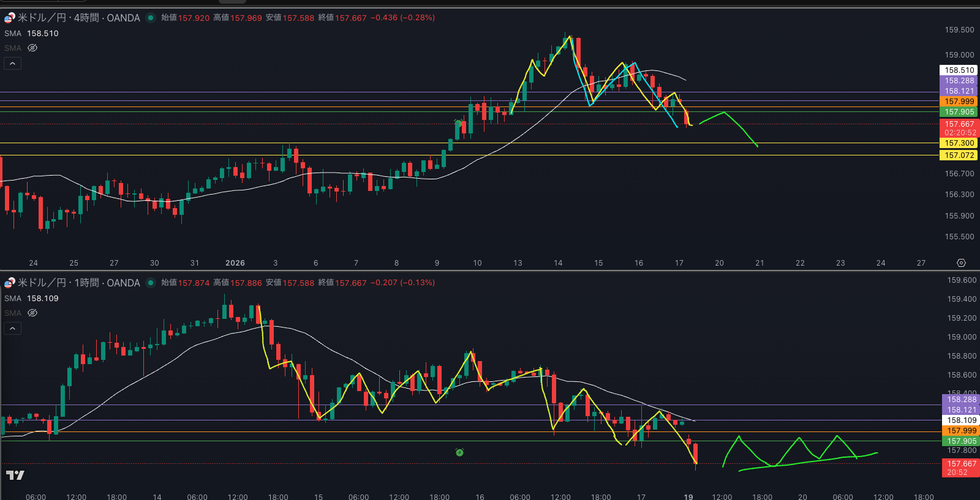Click the red 157.667 current price label on the 4-hour chart
This screenshot has height=500, width=980.
tap(959, 124)
